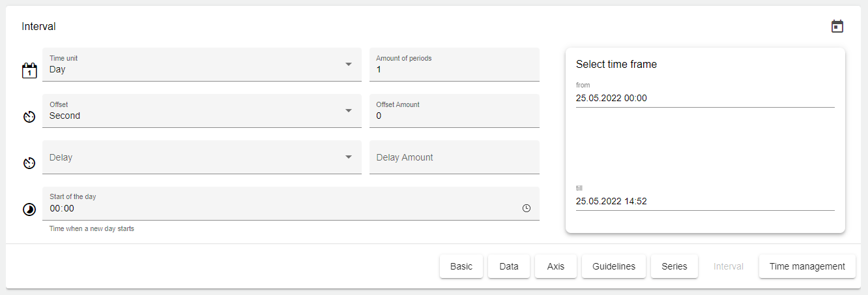Click the timer icon beside Delay field
868x295 pixels.
point(29,163)
